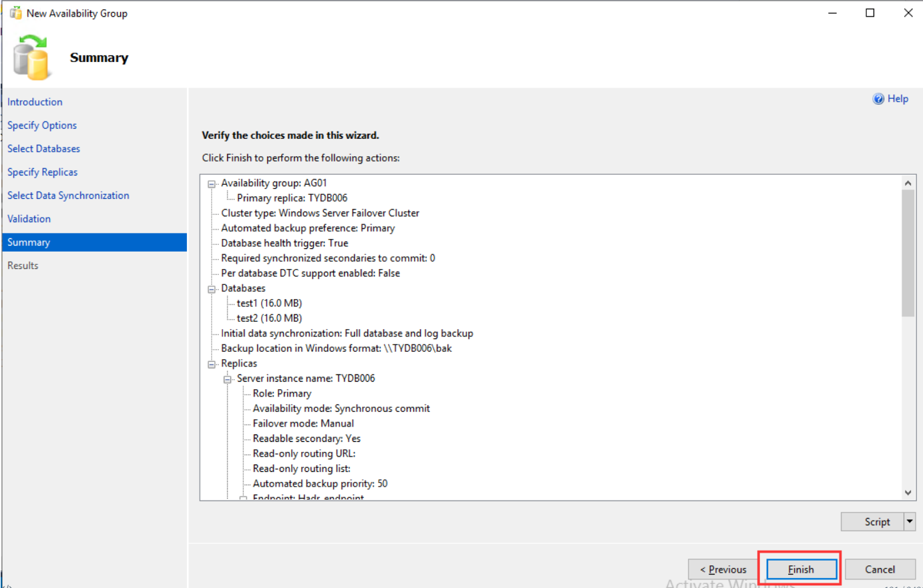
Task: Close the New Availability Group window
Action: point(908,13)
